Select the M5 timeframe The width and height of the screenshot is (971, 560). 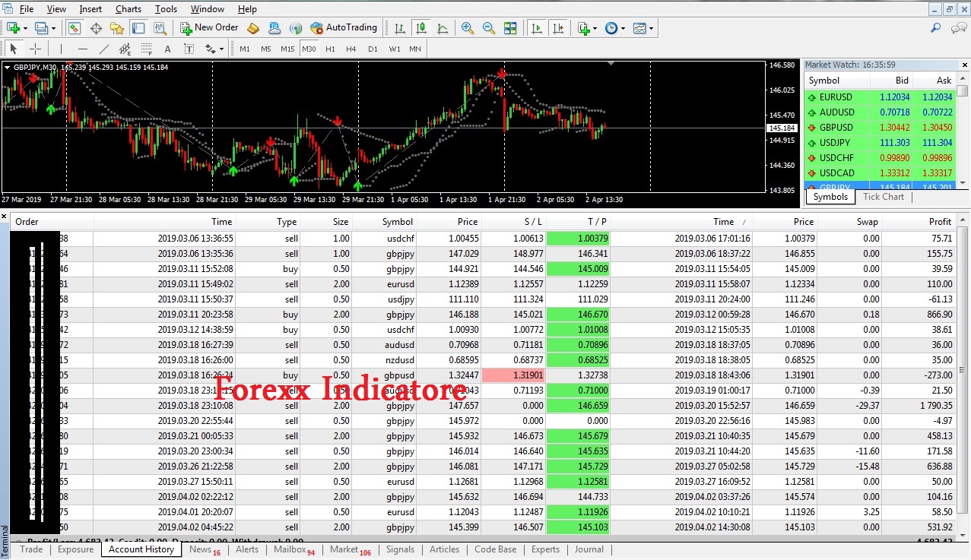click(265, 48)
